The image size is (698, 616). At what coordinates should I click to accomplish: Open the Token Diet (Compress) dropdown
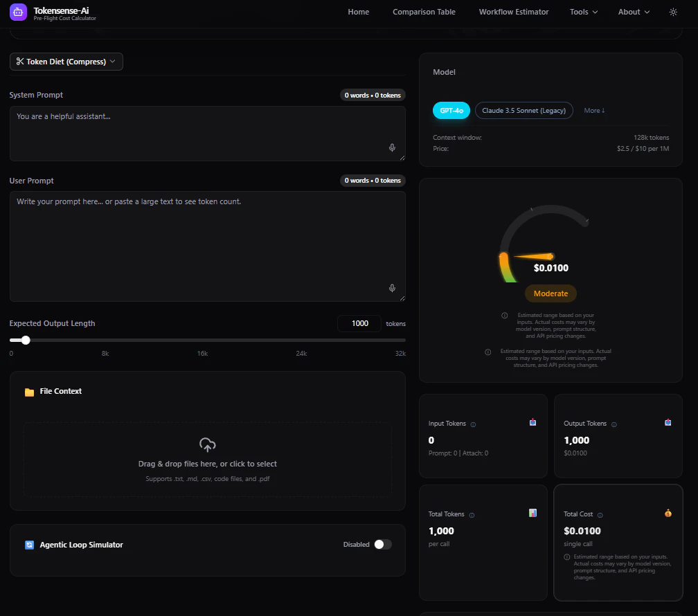point(66,62)
